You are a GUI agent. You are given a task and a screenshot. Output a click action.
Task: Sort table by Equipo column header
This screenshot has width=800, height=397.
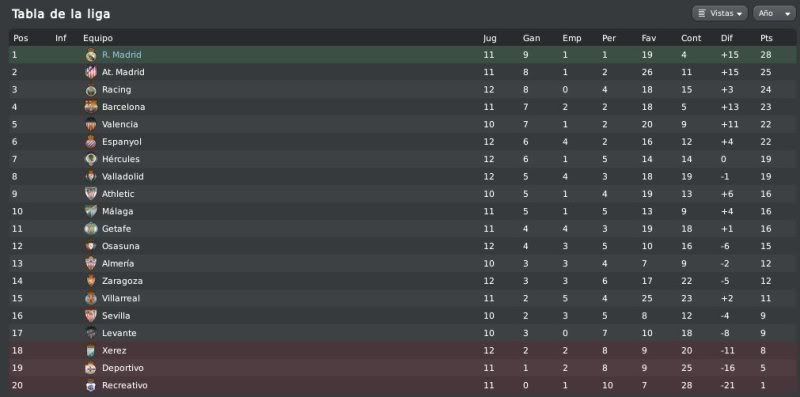(98, 38)
